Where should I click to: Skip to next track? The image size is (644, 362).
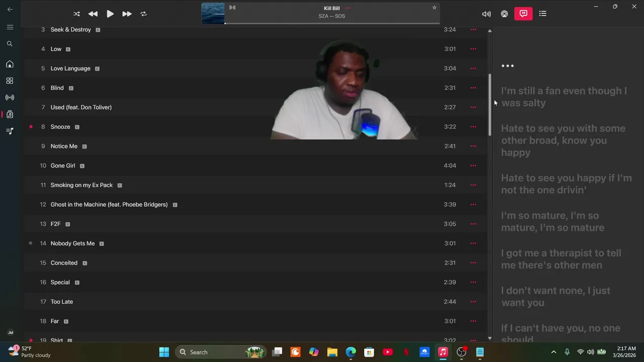point(127,14)
